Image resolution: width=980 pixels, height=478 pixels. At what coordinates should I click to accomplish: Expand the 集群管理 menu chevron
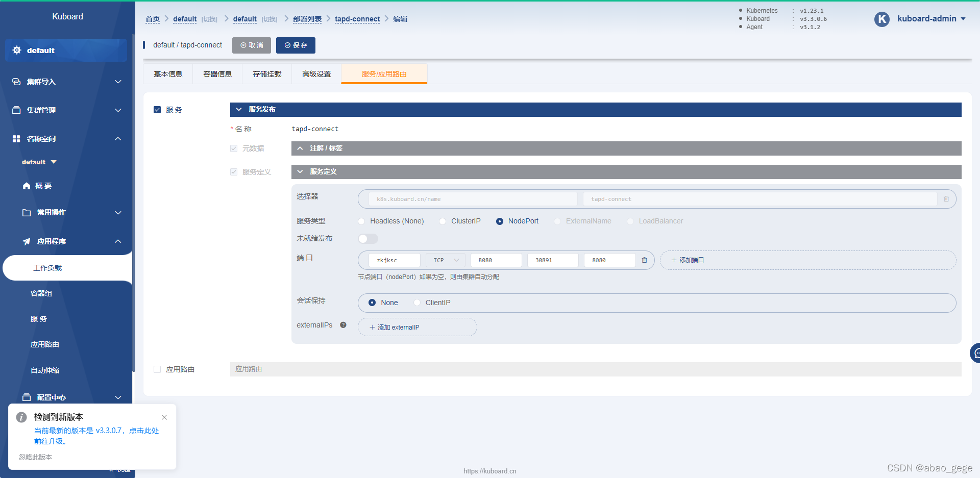point(118,110)
